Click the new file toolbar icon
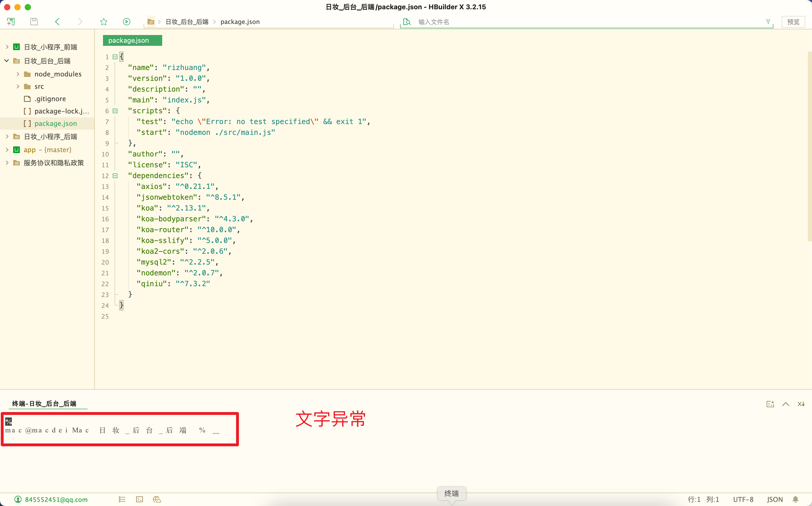The image size is (812, 506). coord(11,22)
